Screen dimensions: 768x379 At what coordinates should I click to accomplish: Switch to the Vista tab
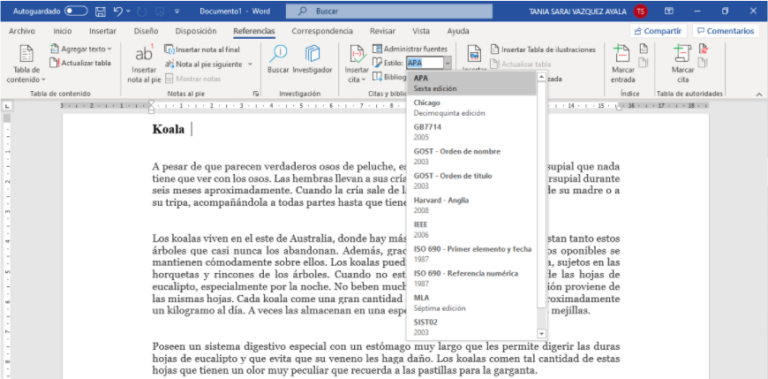click(421, 31)
